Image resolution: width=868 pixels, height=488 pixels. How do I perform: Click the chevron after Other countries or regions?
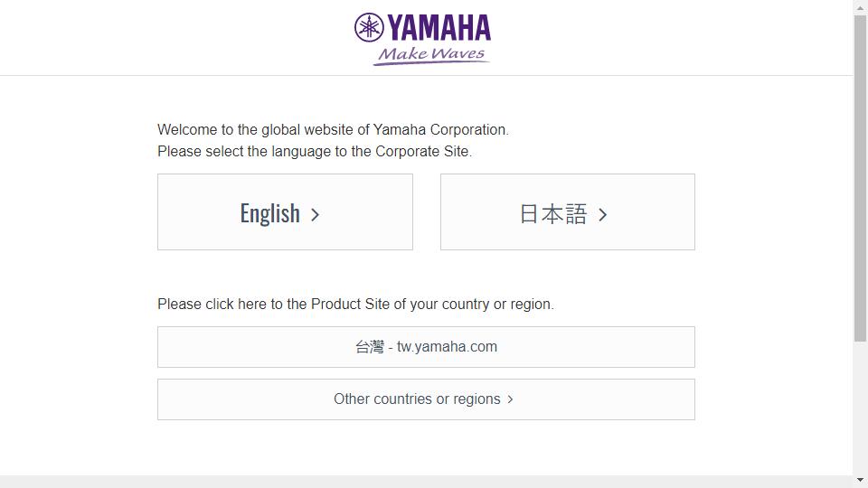[x=510, y=399]
